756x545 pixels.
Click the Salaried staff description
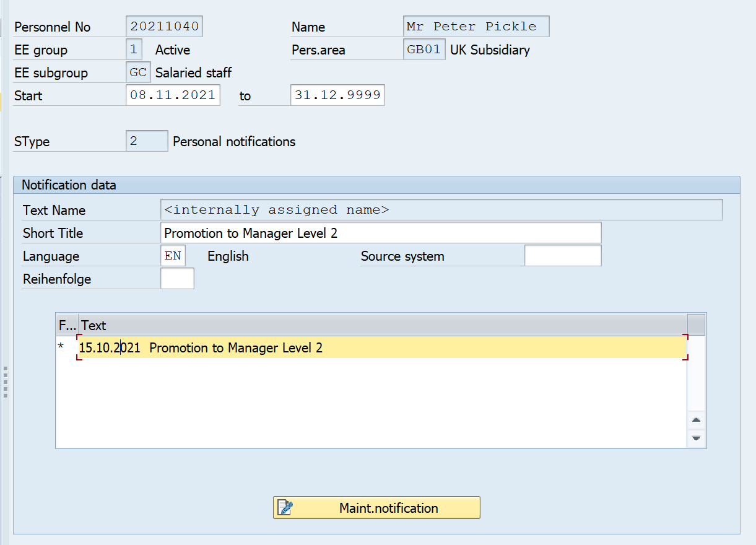[193, 72]
